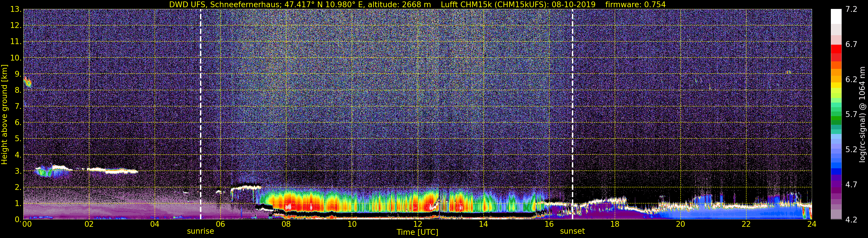The image size is (868, 238).
Task: Click the dashed white sunset marker line
Action: point(572,114)
